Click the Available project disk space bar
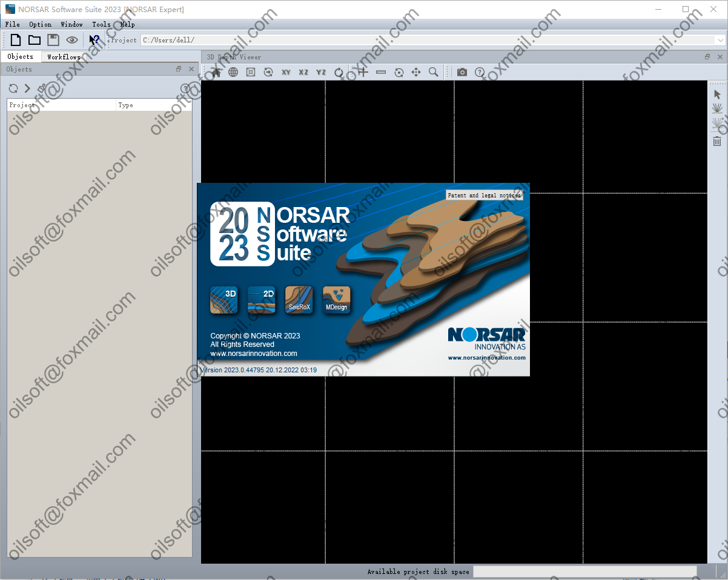The height and width of the screenshot is (580, 728). coord(585,572)
